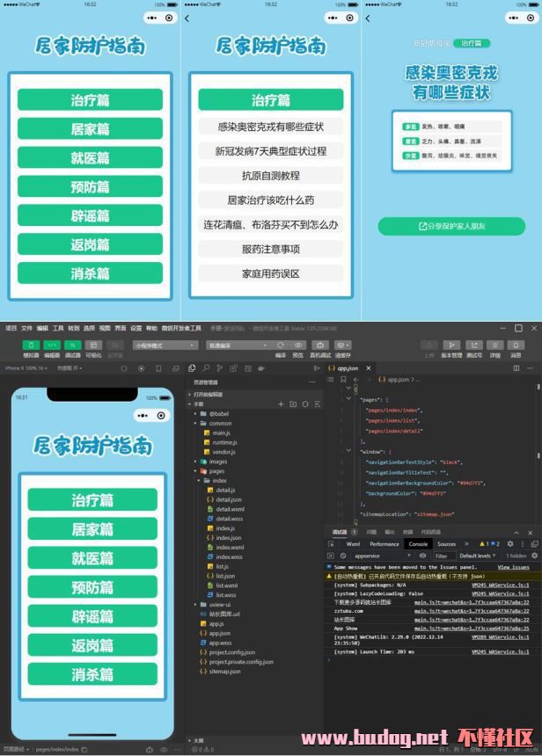Toggle the debugger panel button in the toolbar
The height and width of the screenshot is (756, 542).
point(73,345)
